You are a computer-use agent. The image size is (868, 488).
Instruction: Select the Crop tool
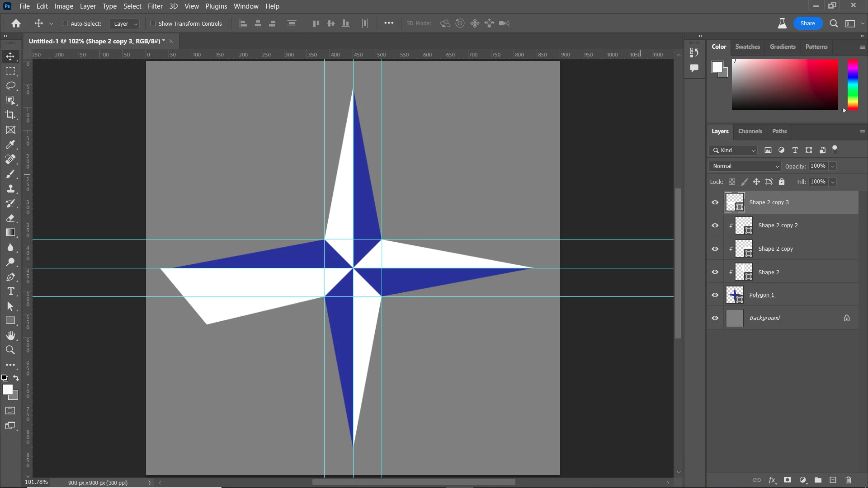click(x=10, y=115)
